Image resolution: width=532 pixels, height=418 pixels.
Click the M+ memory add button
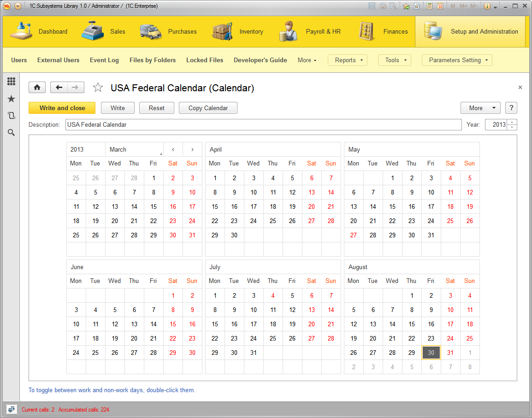coord(463,6)
